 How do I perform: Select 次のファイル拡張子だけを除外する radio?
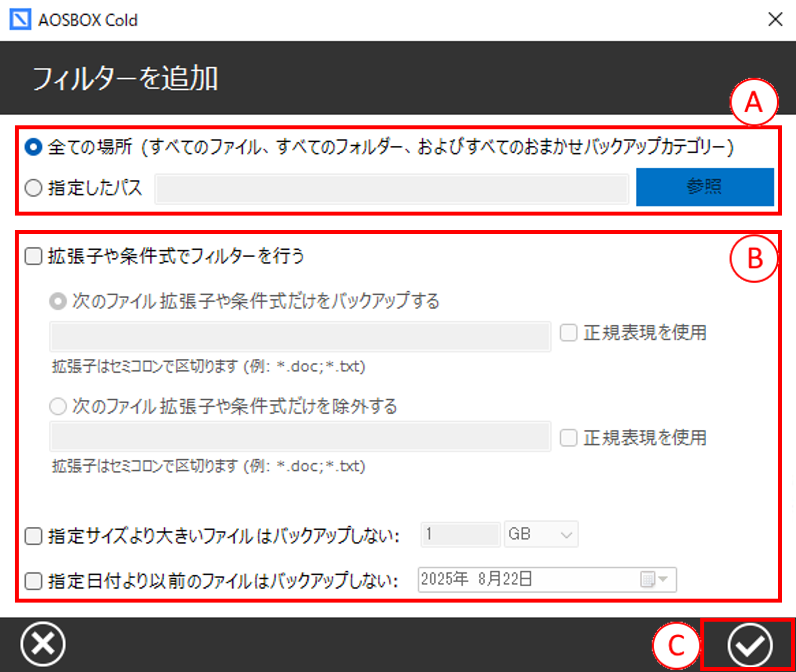58,406
